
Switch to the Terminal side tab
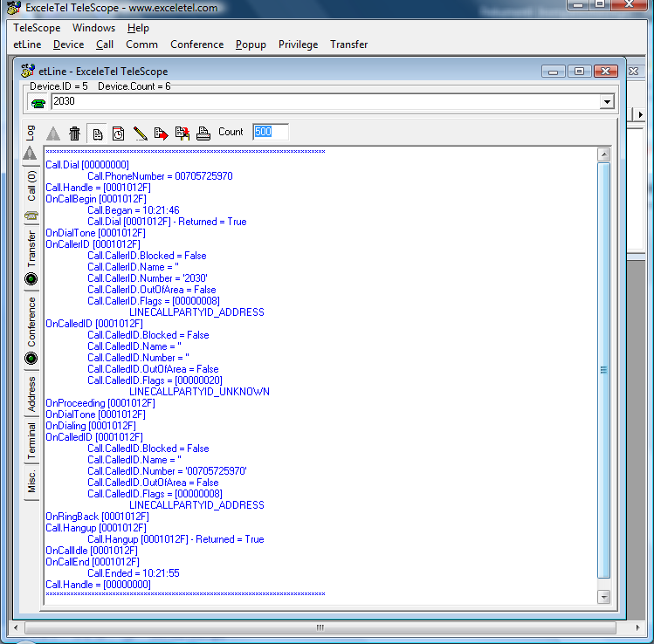31,441
